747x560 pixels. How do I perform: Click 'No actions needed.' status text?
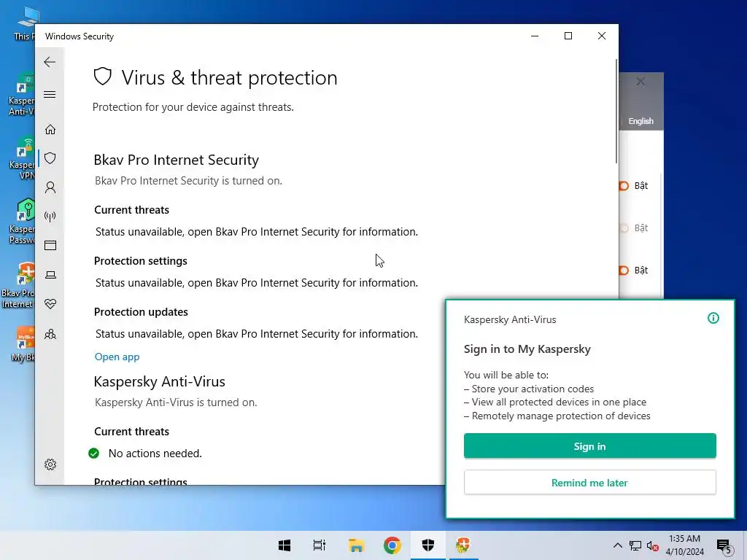click(155, 454)
